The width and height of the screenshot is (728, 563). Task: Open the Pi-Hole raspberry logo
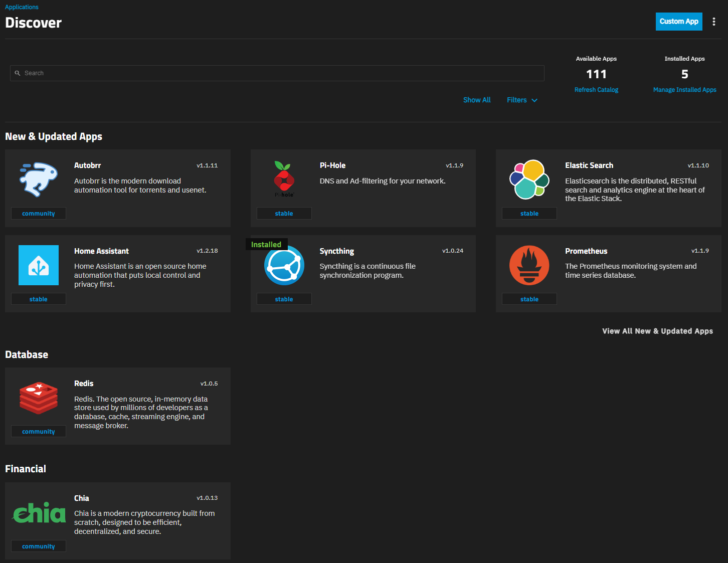click(x=284, y=179)
